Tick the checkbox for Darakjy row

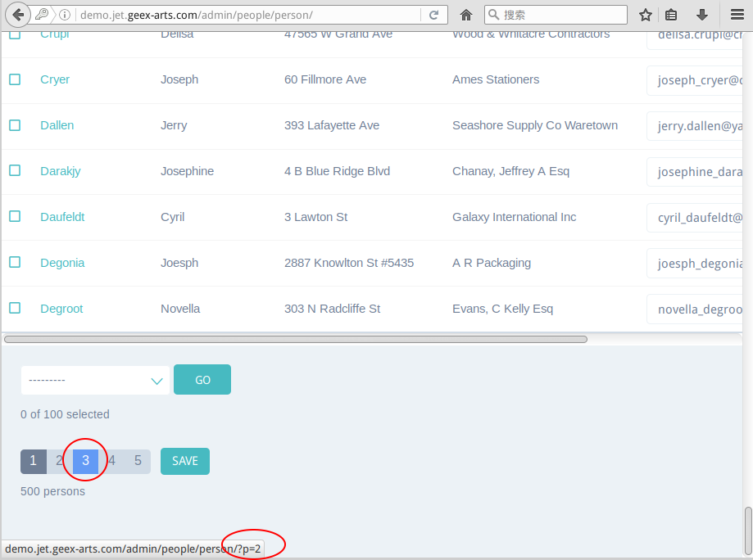click(15, 171)
